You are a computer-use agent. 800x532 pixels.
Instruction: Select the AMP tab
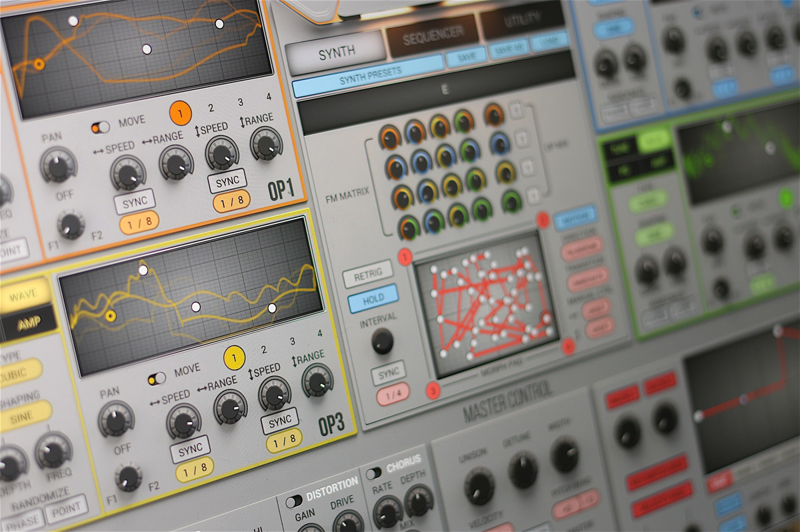click(x=28, y=325)
